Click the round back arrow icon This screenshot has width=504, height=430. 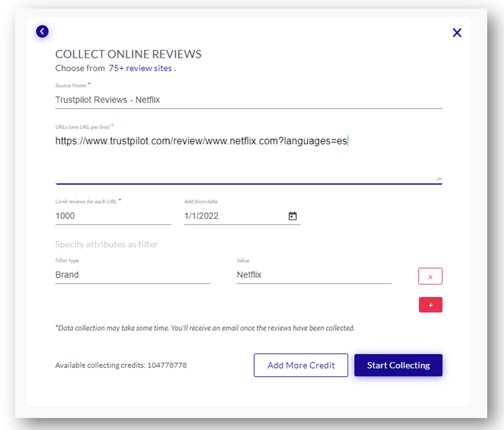click(x=42, y=31)
